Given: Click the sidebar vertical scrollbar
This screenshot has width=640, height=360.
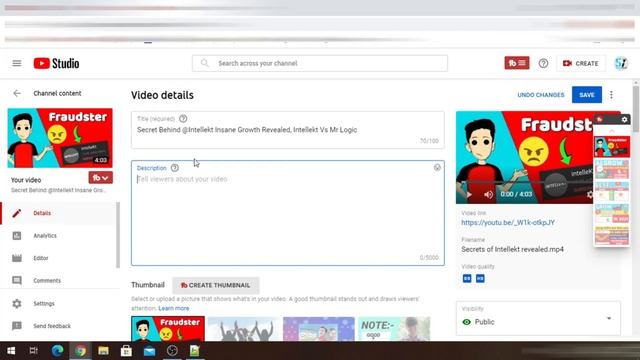Looking at the screenshot, I should point(118,235).
